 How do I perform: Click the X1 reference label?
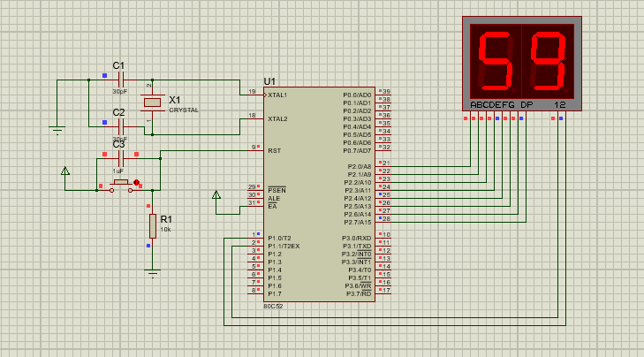pyautogui.click(x=175, y=100)
